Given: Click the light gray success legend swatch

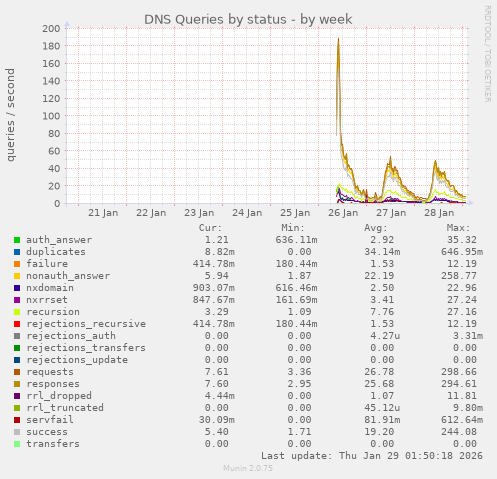Looking at the screenshot, I should [x=17, y=432].
